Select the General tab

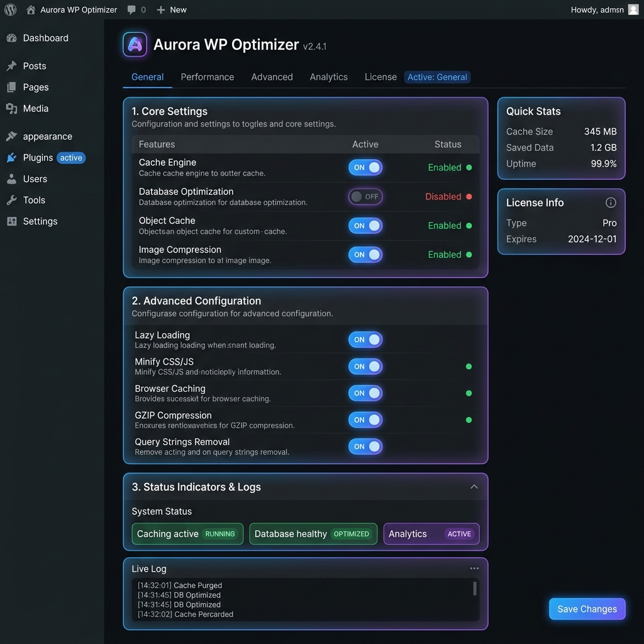point(147,77)
